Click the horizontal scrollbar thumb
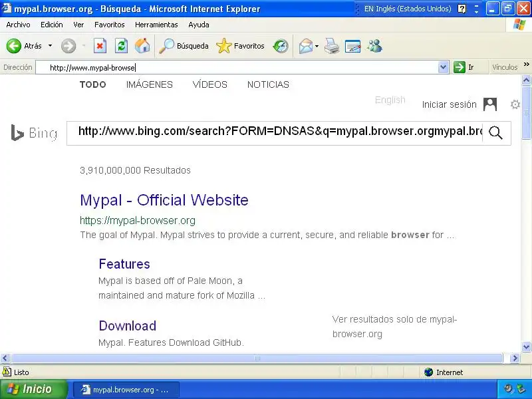 [x=257, y=358]
